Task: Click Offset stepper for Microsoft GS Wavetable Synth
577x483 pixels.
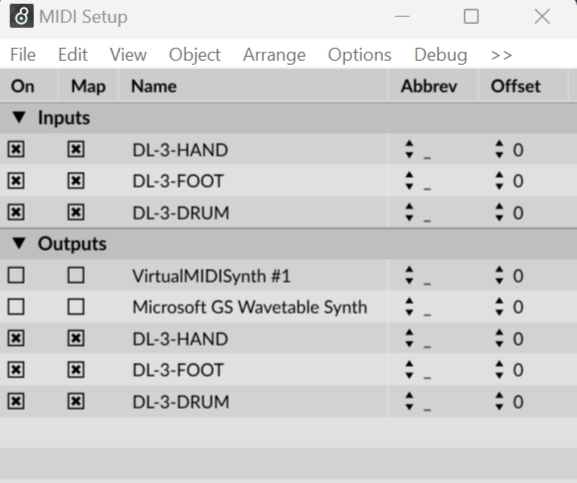Action: pyautogui.click(x=499, y=307)
